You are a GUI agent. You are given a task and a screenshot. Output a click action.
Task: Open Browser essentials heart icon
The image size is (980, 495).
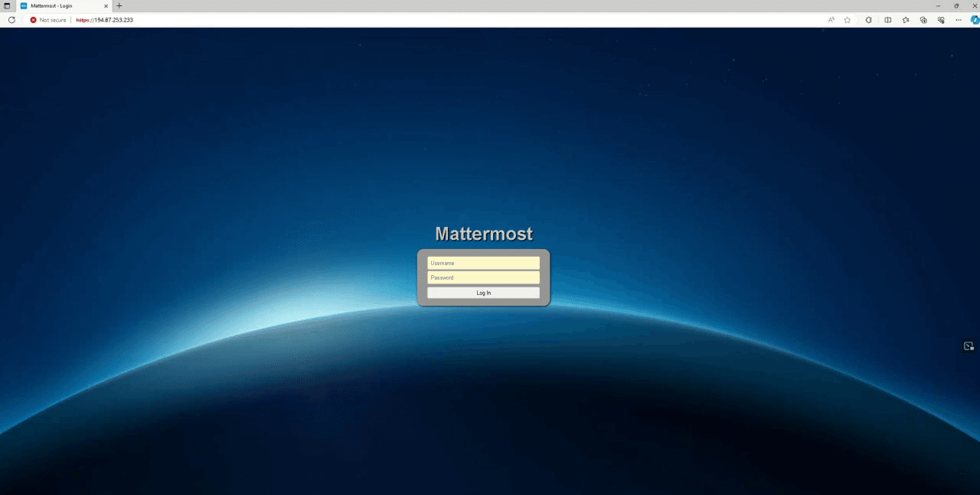click(941, 20)
